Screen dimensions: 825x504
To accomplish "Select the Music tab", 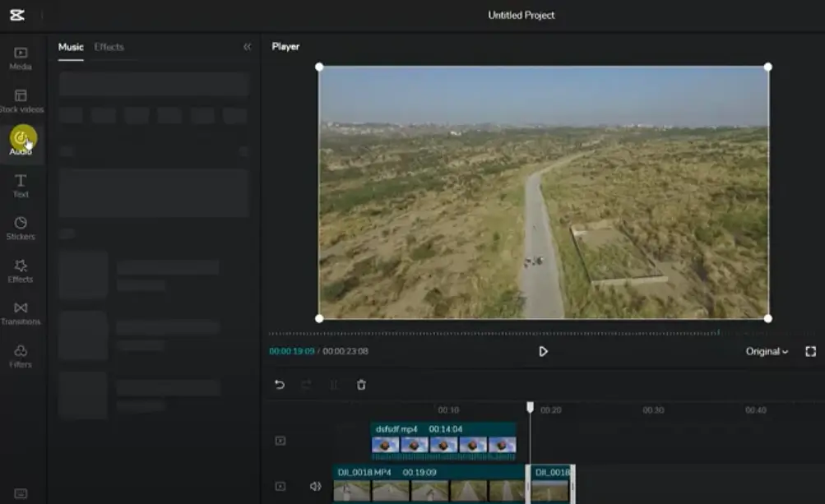I will point(71,47).
